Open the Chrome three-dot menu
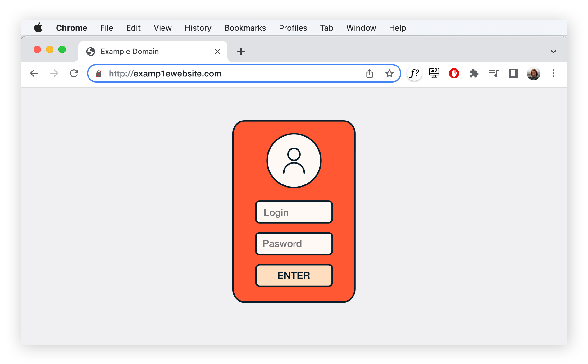Image resolution: width=588 pixels, height=364 pixels. click(553, 74)
